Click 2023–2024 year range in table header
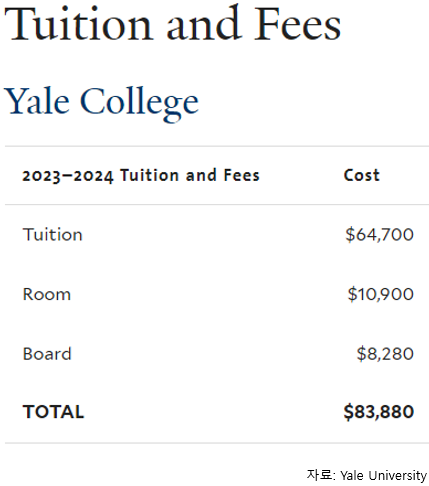 (68, 176)
